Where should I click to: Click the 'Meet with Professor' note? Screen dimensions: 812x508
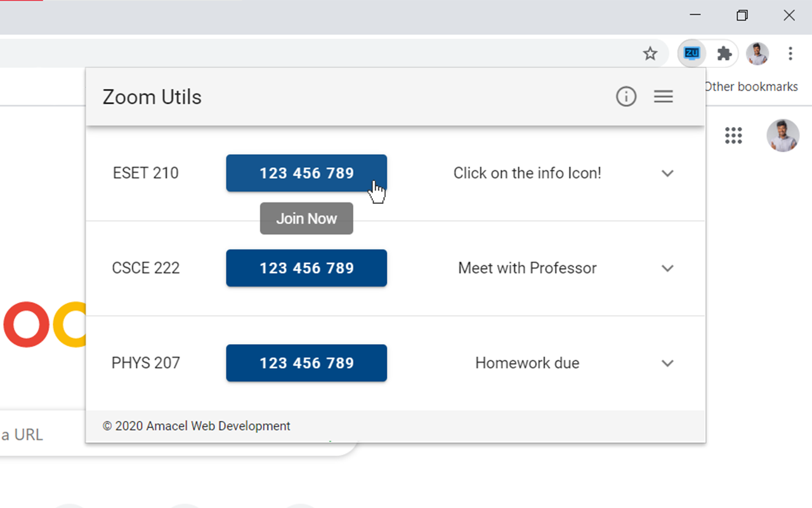tap(527, 268)
